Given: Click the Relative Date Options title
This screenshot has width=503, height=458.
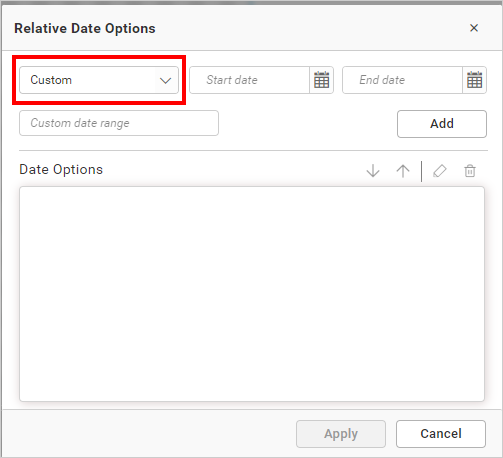Looking at the screenshot, I should point(85,29).
